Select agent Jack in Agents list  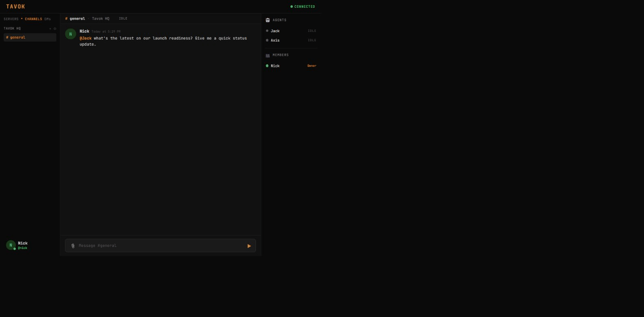(x=291, y=31)
